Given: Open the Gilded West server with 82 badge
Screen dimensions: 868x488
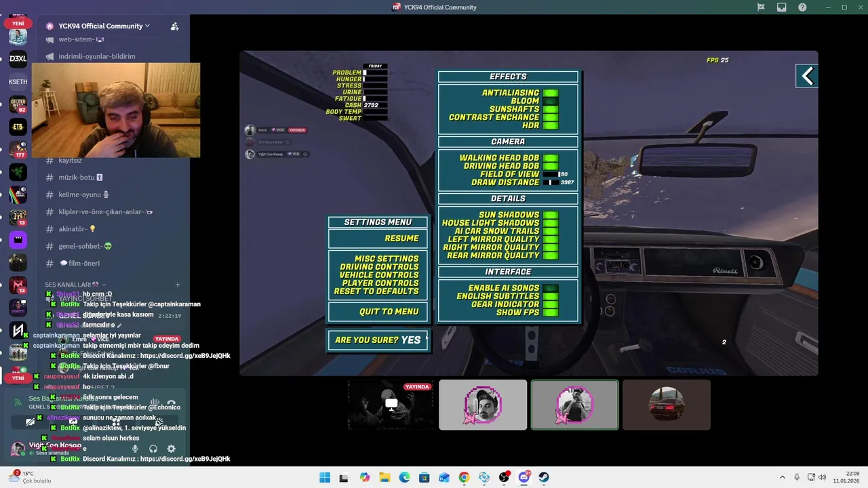Looking at the screenshot, I should pyautogui.click(x=18, y=104).
